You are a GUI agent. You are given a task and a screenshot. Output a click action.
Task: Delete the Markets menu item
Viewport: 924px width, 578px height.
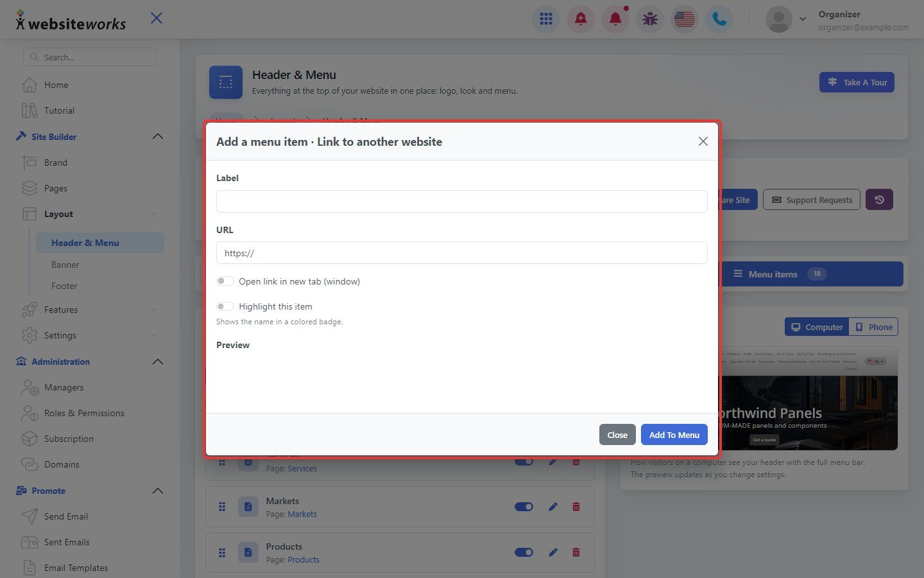click(x=576, y=507)
